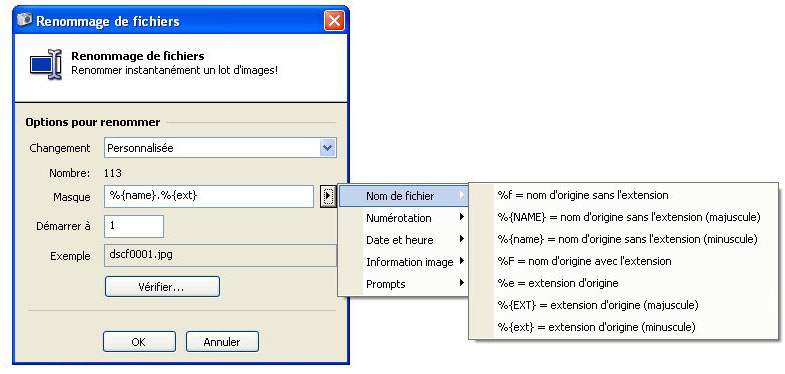The width and height of the screenshot is (785, 374).
Task: Open the Numérotation submenu
Action: coord(404,218)
